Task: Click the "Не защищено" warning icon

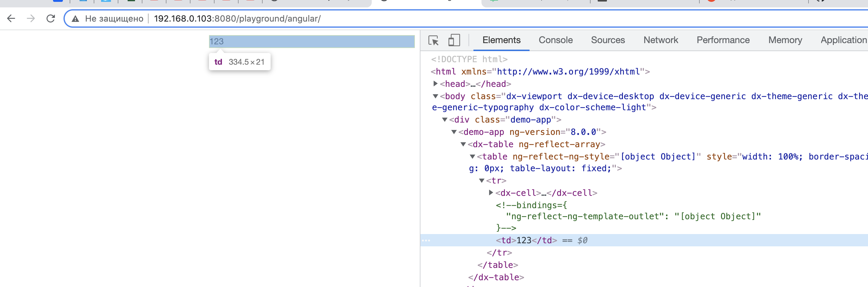Action: pos(75,18)
